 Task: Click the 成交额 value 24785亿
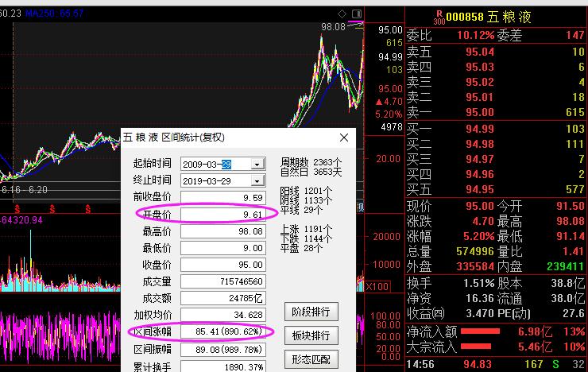pyautogui.click(x=223, y=298)
